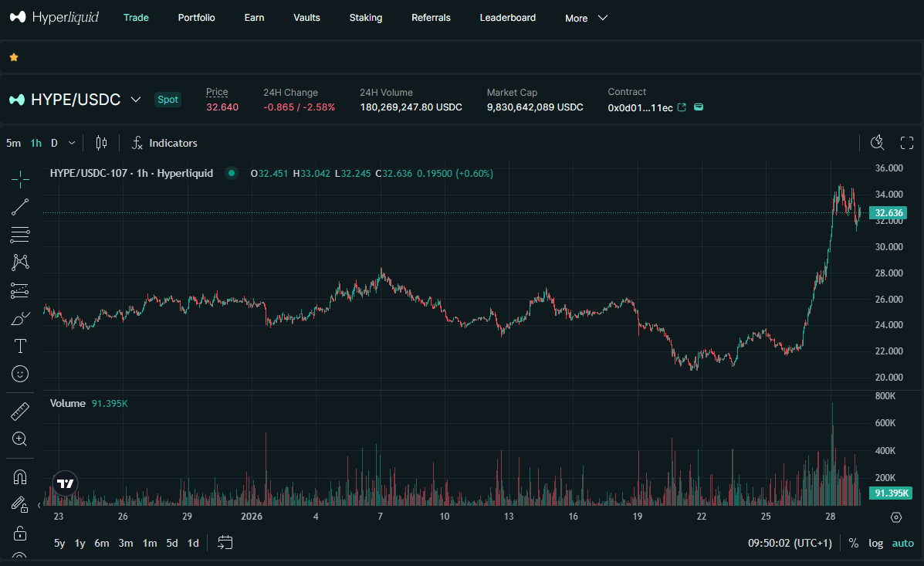
Task: Open the chart quick search icon
Action: coord(878,142)
